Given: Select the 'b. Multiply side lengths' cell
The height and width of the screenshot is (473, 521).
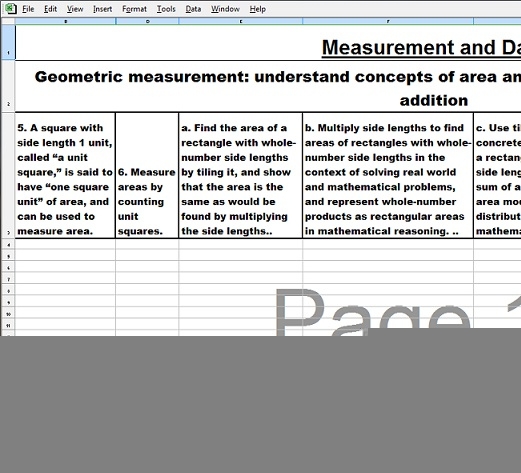Looking at the screenshot, I should pos(388,176).
